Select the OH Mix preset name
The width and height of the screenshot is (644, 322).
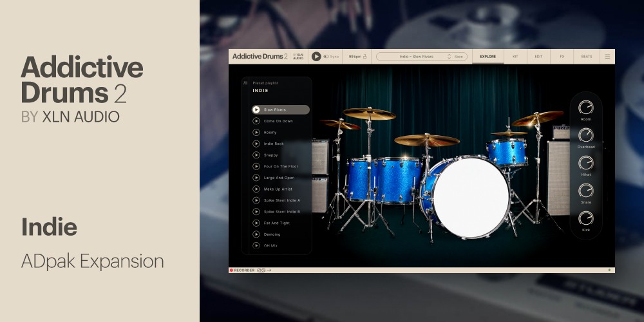click(x=270, y=245)
